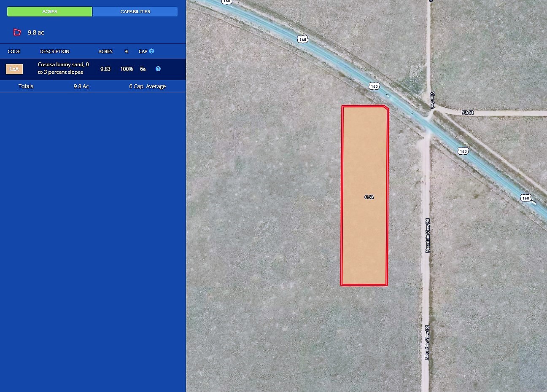This screenshot has width=547, height=392.
Task: Click the 7th St road label
Action: (467, 113)
